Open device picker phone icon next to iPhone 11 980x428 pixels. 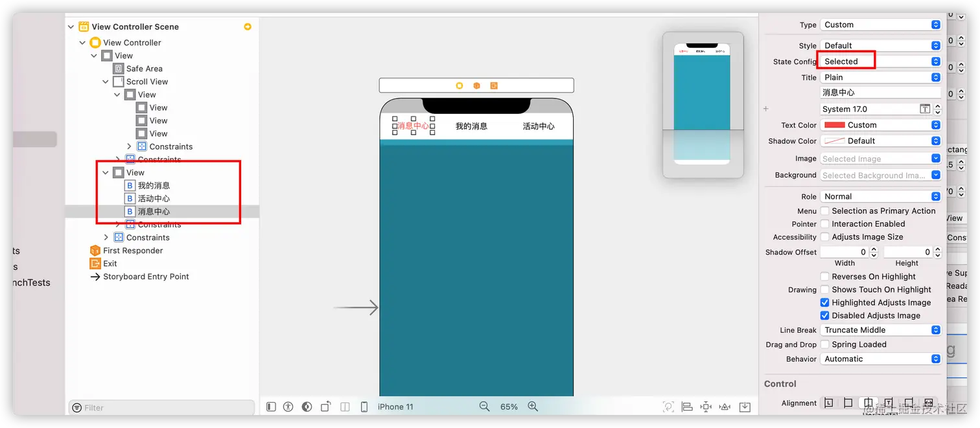(364, 407)
